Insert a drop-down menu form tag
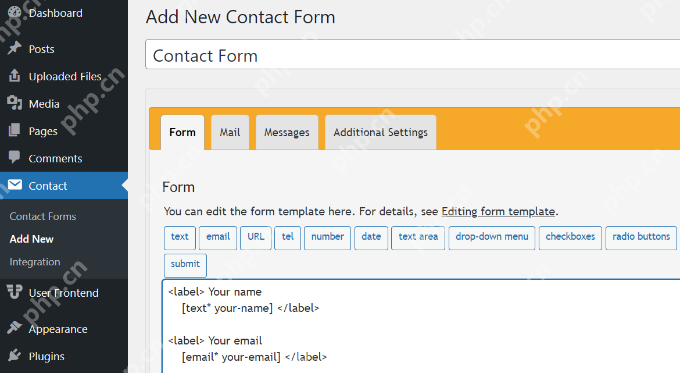The height and width of the screenshot is (373, 680). [x=492, y=238]
